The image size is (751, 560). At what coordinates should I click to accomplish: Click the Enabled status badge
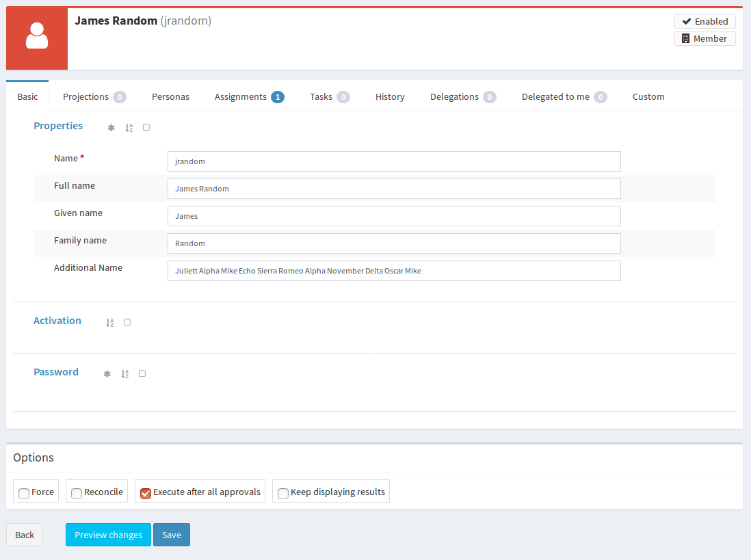704,21
